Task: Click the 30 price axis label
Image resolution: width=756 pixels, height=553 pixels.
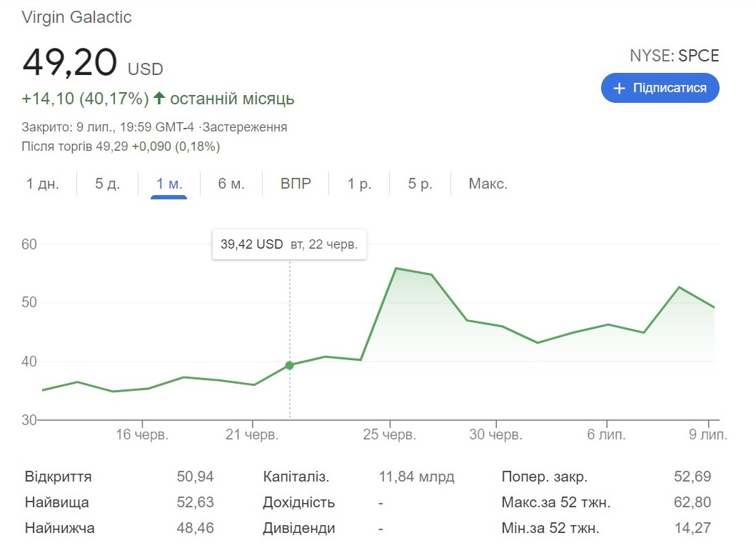Action: pyautogui.click(x=29, y=420)
